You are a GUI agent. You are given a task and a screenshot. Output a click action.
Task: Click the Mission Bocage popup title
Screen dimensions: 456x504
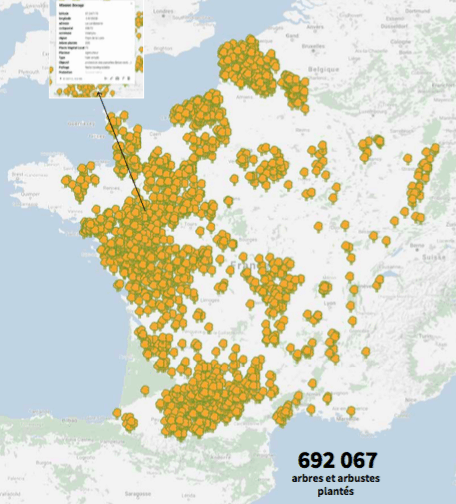[71, 5]
